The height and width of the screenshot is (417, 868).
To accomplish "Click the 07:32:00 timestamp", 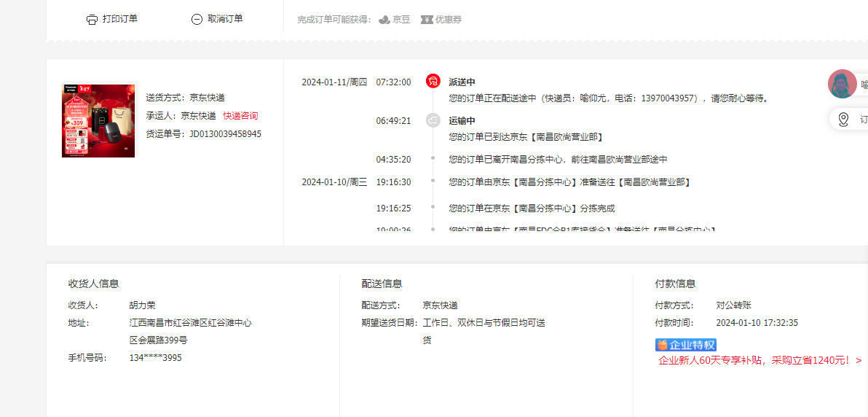I will (394, 82).
